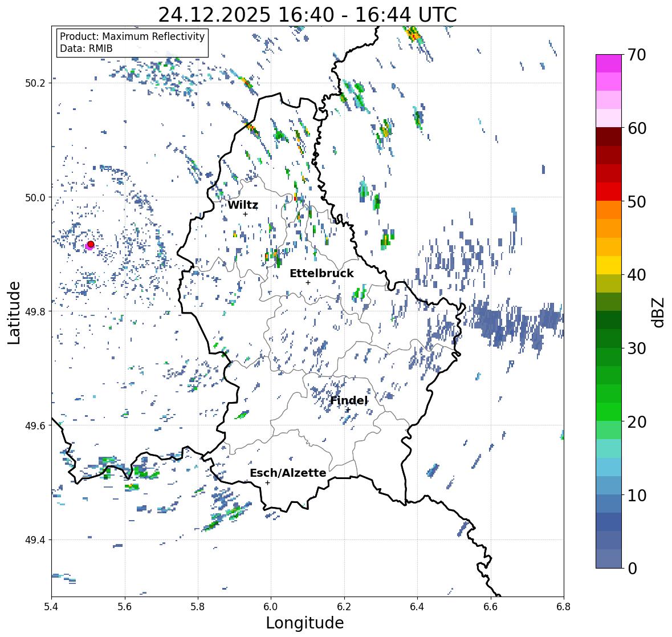Image resolution: width=672 pixels, height=637 pixels.
Task: Click the Ettelbruck city label
Action: coord(321,273)
